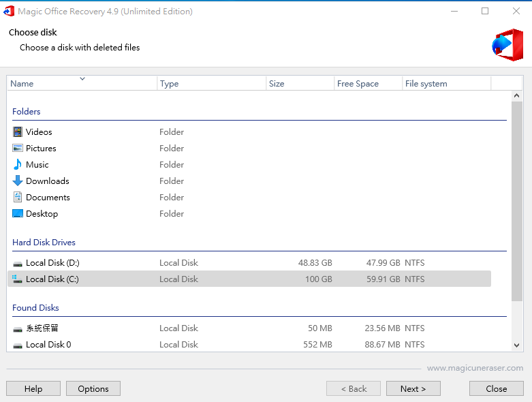The height and width of the screenshot is (402, 532).
Task: Click the Folder type cell for Videos
Action: tap(172, 132)
